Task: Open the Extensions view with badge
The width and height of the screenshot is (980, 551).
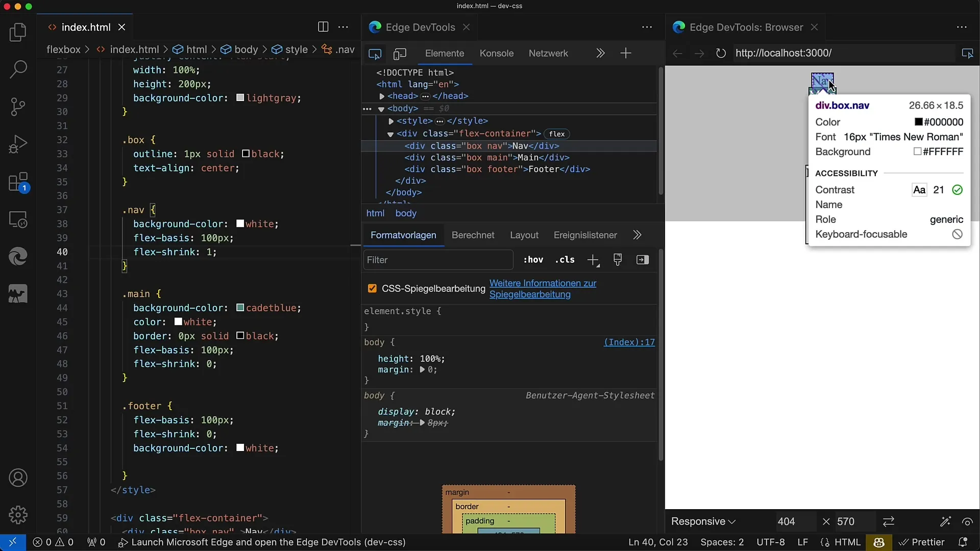Action: coord(18,182)
